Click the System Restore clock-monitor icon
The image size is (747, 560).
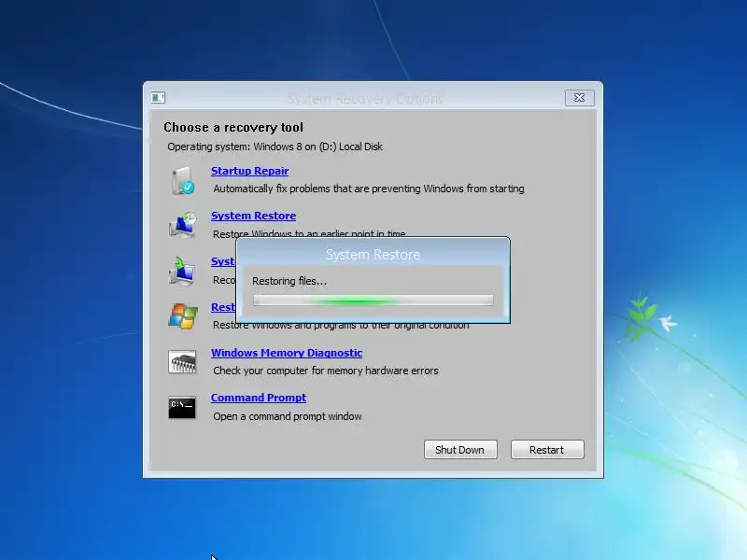(x=183, y=225)
